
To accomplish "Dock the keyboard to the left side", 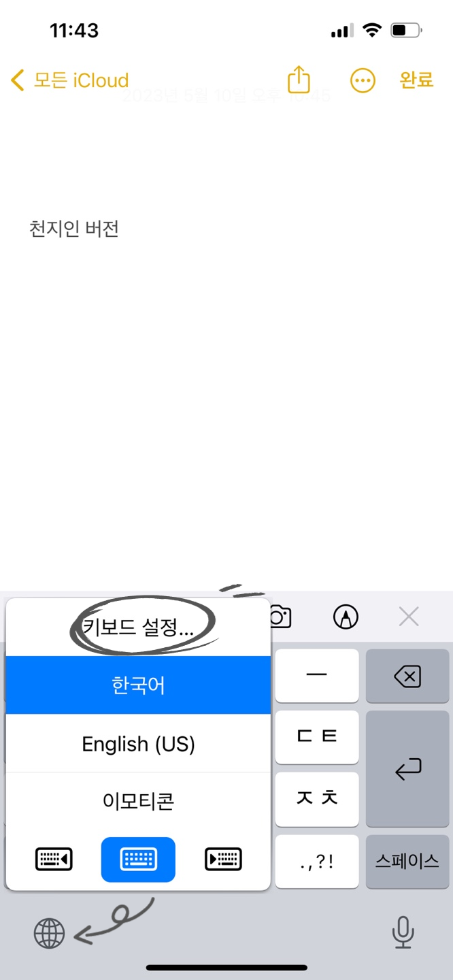I will coord(54,860).
